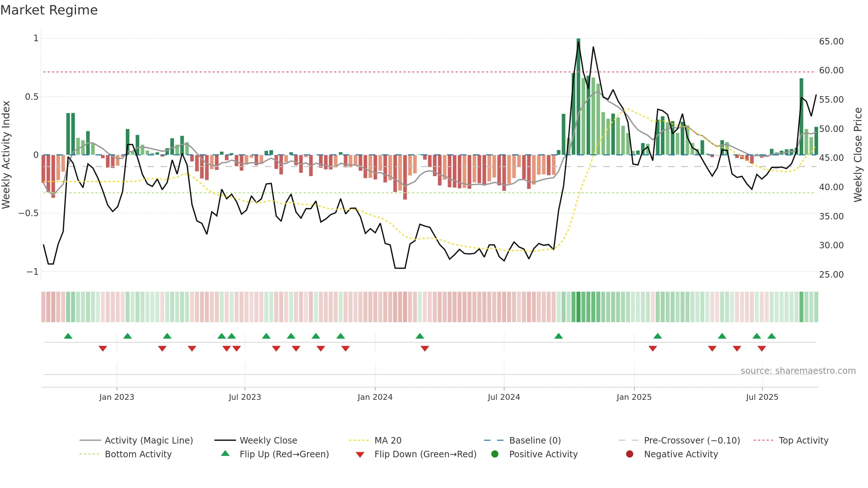Click the Weekly Activity Index axis title
The height and width of the screenshot is (488, 868).
[x=6, y=155]
